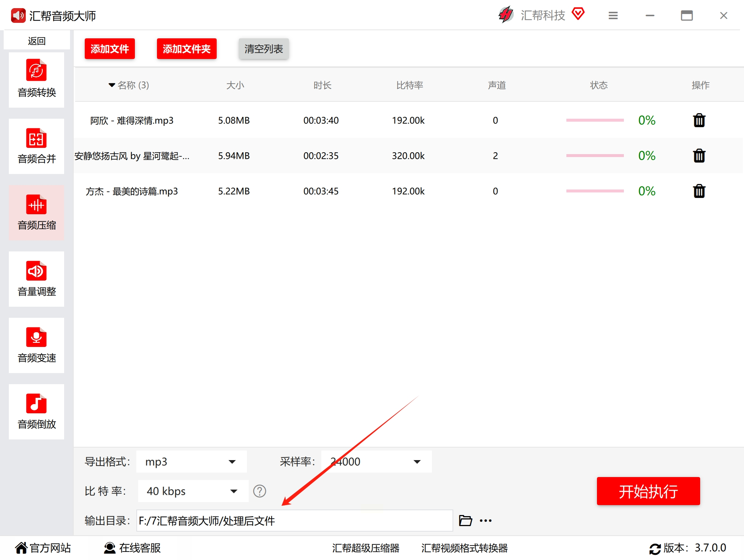The width and height of the screenshot is (744, 560).
Task: Open the 音量调整 volume adjust tool
Action: [x=36, y=279]
